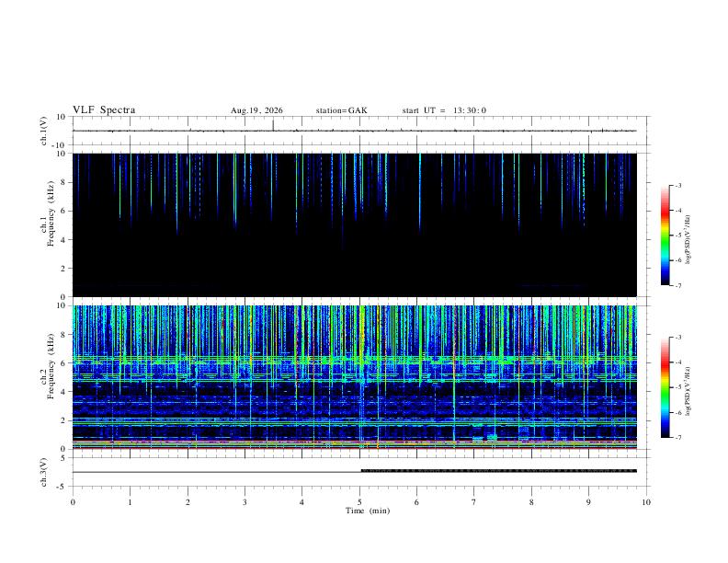
Task: Click the start UT 13:30:0 label
Action: (x=444, y=110)
